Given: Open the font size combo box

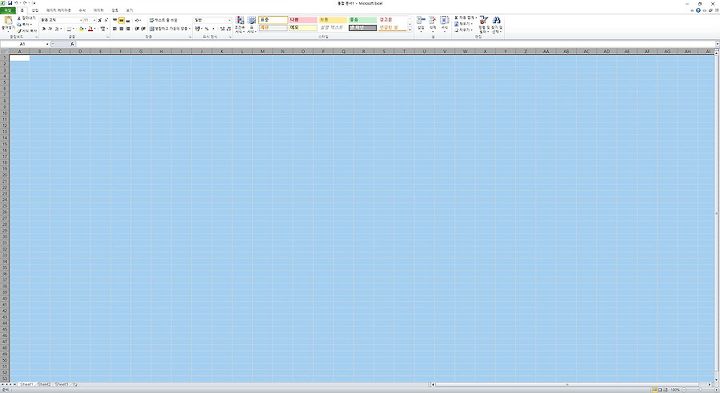Looking at the screenshot, I should point(89,20).
